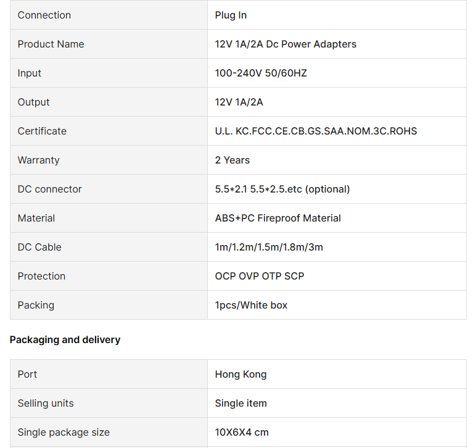Click the "DC connector" label
Viewport: 476px width, 448px height.
click(49, 189)
